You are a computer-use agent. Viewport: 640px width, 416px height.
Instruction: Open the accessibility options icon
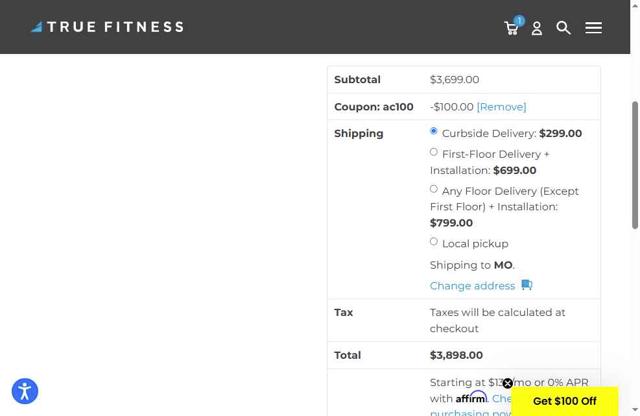pyautogui.click(x=25, y=391)
